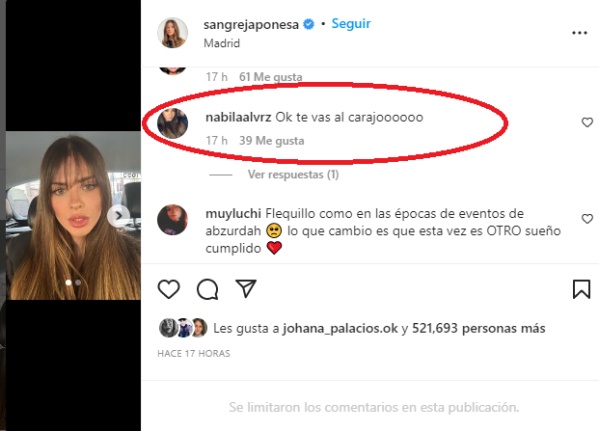Open muyluchi user profile name
This screenshot has height=431, width=599.
[233, 214]
